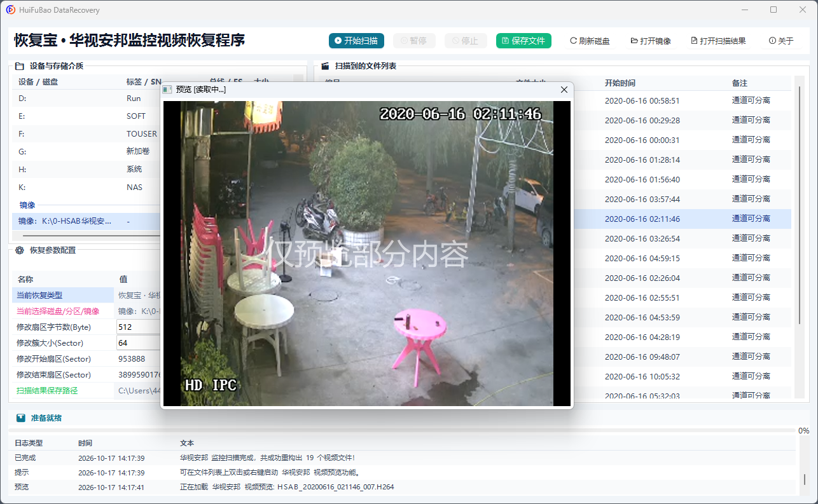Close the 预览 preview window
Image resolution: width=818 pixels, height=504 pixels.
(x=564, y=90)
